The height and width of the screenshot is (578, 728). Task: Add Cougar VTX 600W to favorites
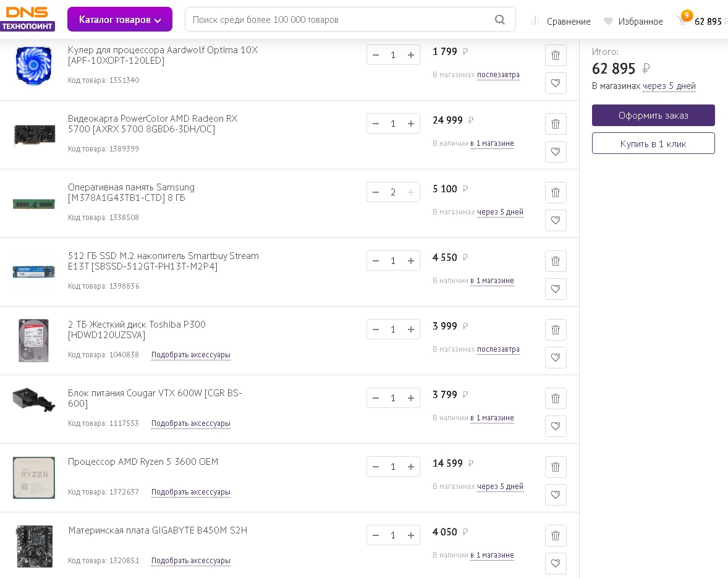tap(556, 426)
